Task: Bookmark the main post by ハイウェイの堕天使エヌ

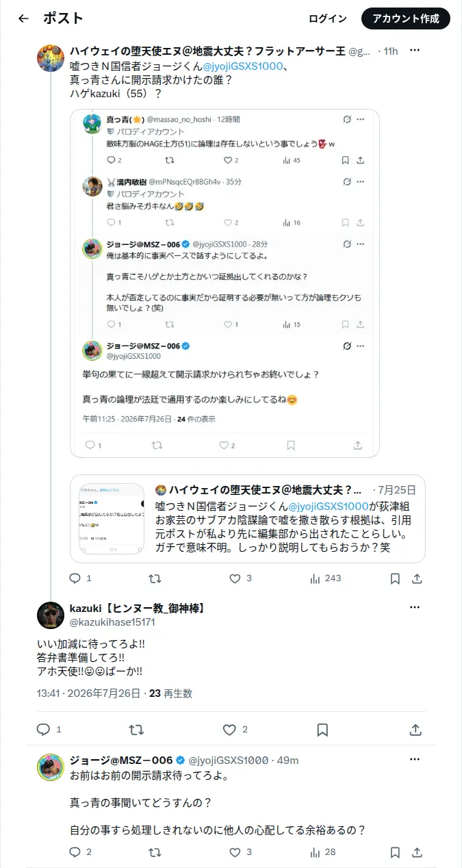Action: click(395, 578)
